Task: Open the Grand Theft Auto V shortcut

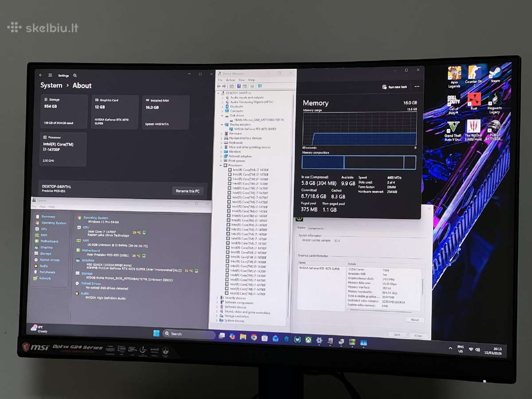Action: [x=453, y=131]
